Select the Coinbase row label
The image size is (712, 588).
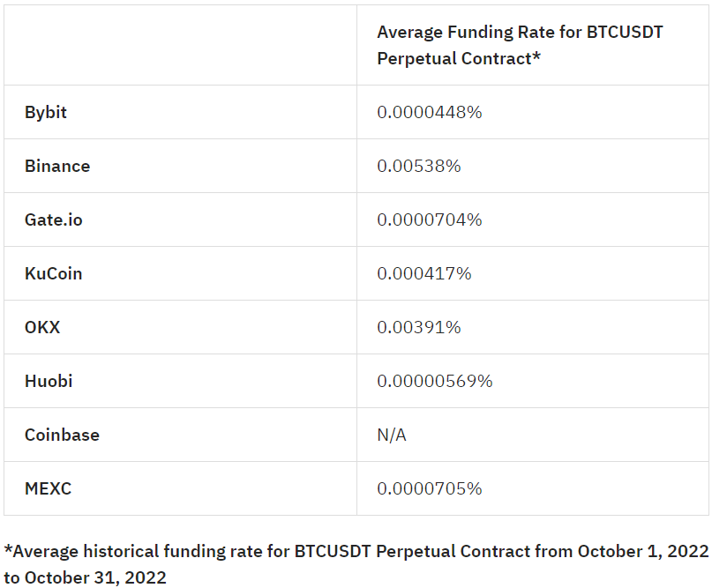coord(62,435)
